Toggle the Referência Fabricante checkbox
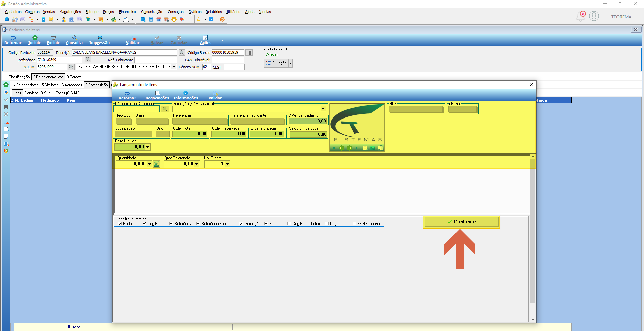Image resolution: width=644 pixels, height=331 pixels. (x=198, y=223)
